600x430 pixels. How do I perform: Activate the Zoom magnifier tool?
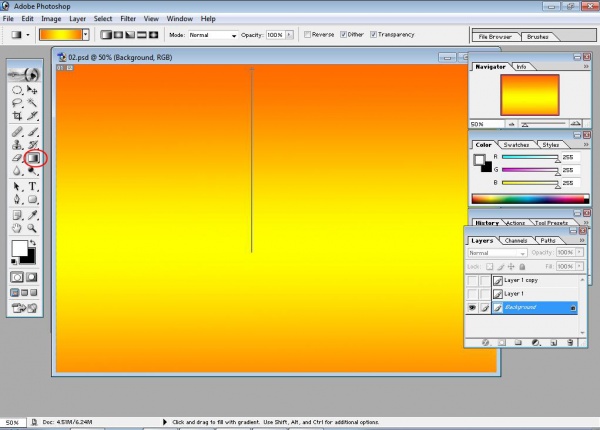[x=33, y=228]
